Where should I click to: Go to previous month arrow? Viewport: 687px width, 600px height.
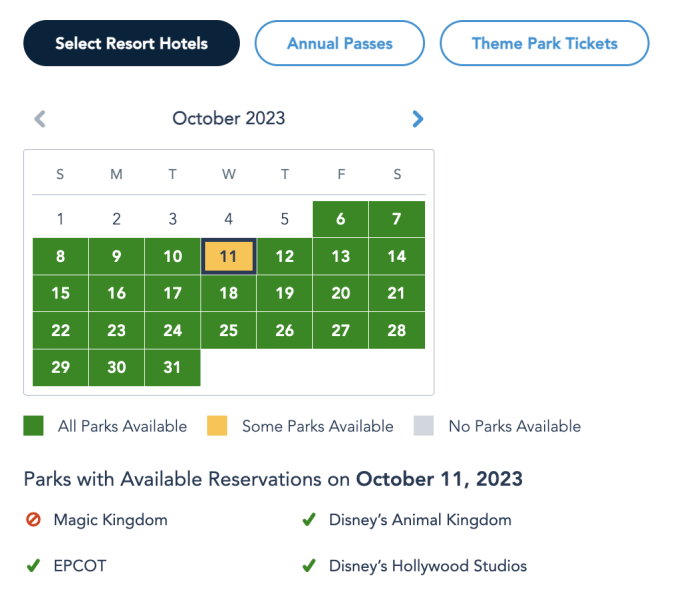40,119
